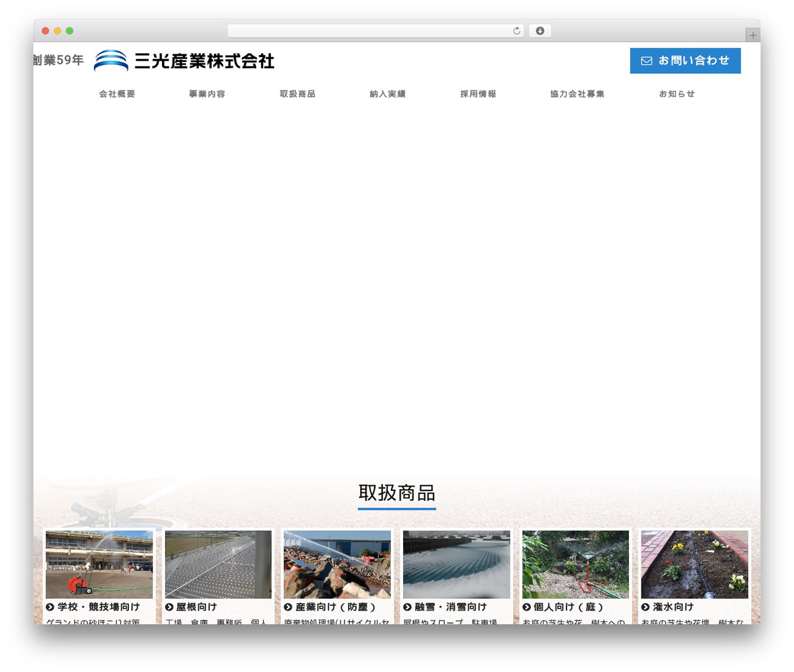Focus the browser address bar
794x672 pixels.
[x=375, y=31]
